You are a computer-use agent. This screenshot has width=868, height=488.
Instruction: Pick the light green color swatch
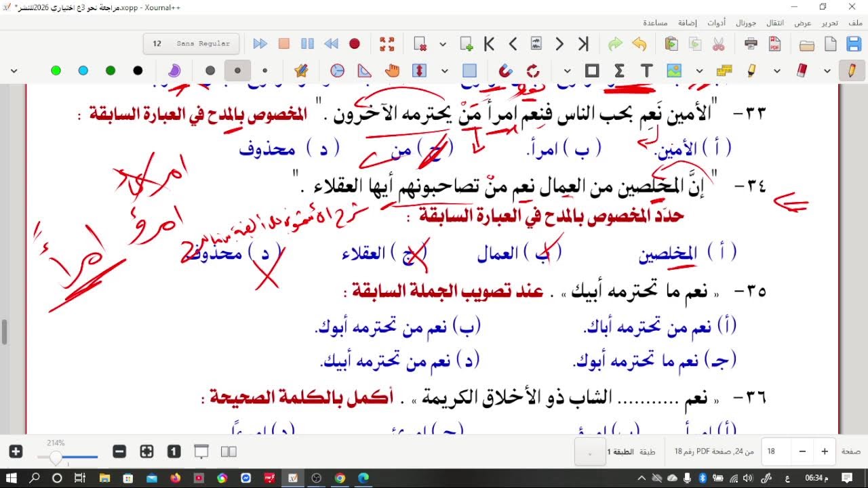(x=56, y=70)
